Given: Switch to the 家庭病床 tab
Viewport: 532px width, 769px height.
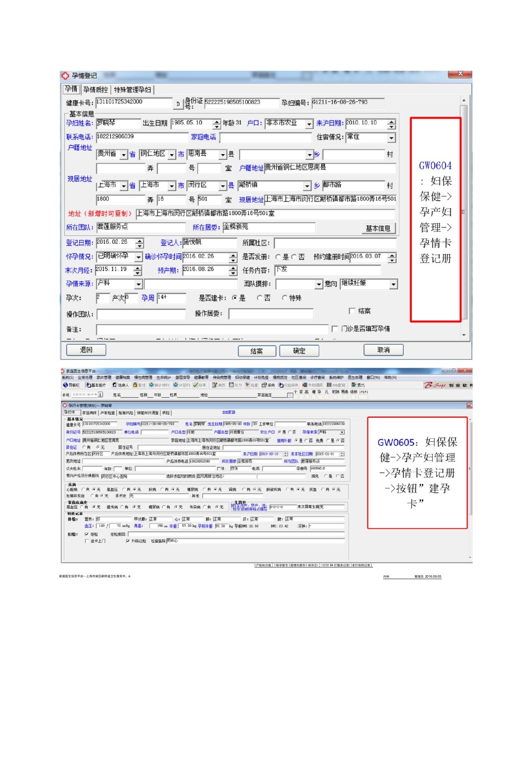Looking at the screenshot, I should tap(89, 413).
